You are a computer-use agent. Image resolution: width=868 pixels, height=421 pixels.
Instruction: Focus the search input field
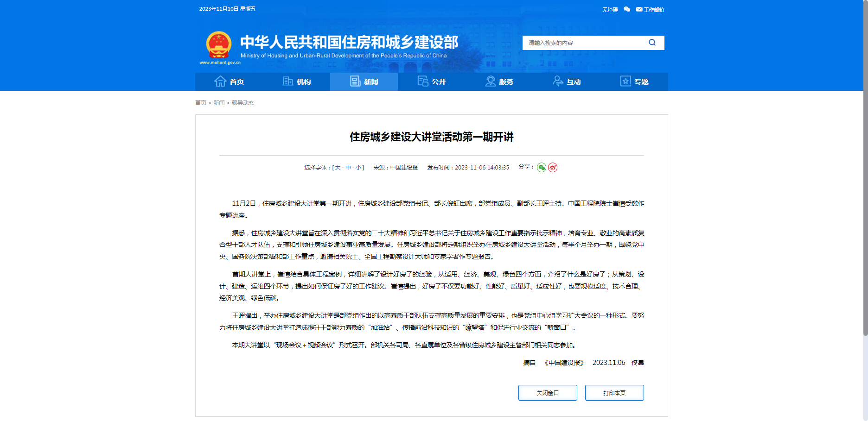[x=584, y=43]
